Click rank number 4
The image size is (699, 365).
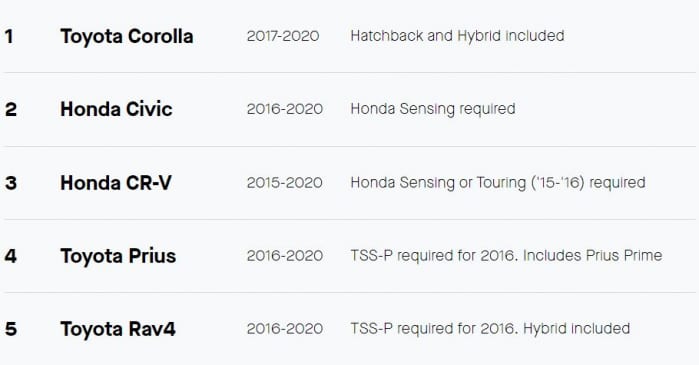(11, 256)
